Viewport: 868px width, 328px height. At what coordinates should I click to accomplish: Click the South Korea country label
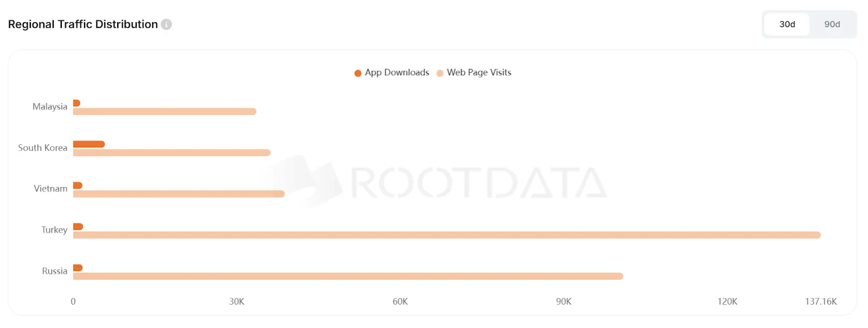coord(43,147)
